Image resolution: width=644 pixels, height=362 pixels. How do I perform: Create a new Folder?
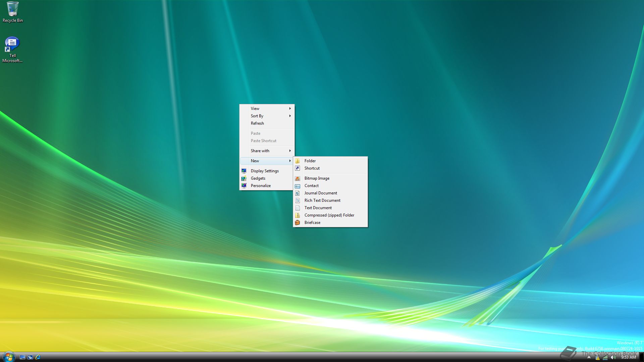[x=330, y=161]
